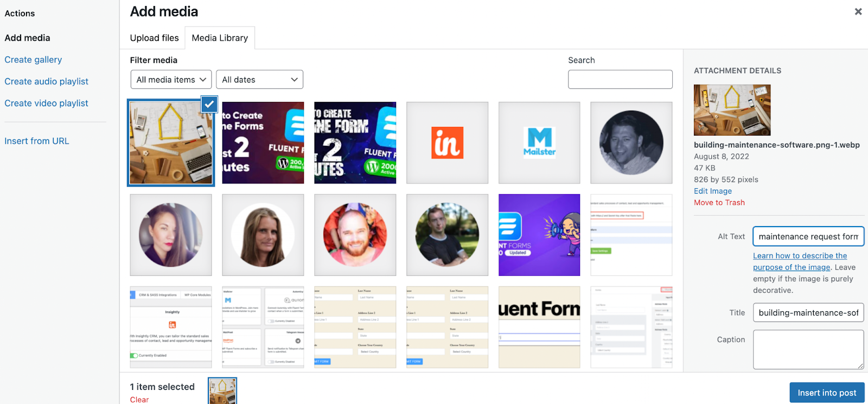This screenshot has height=404, width=868.
Task: Switch to the Upload files tab
Action: pyautogui.click(x=154, y=38)
